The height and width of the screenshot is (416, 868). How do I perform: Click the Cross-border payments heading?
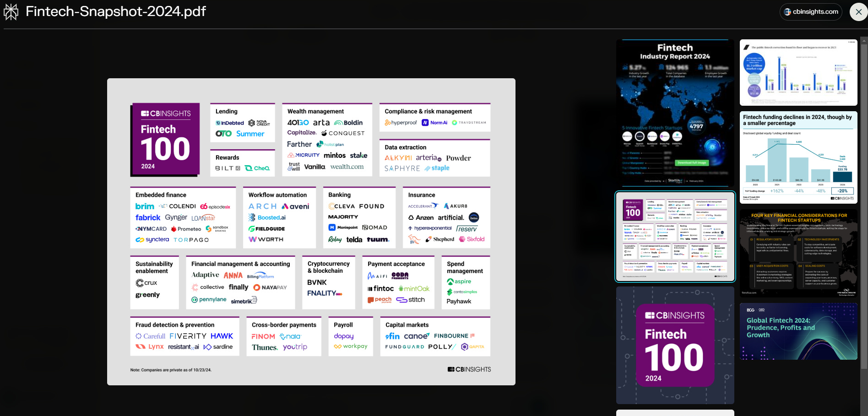pyautogui.click(x=284, y=325)
